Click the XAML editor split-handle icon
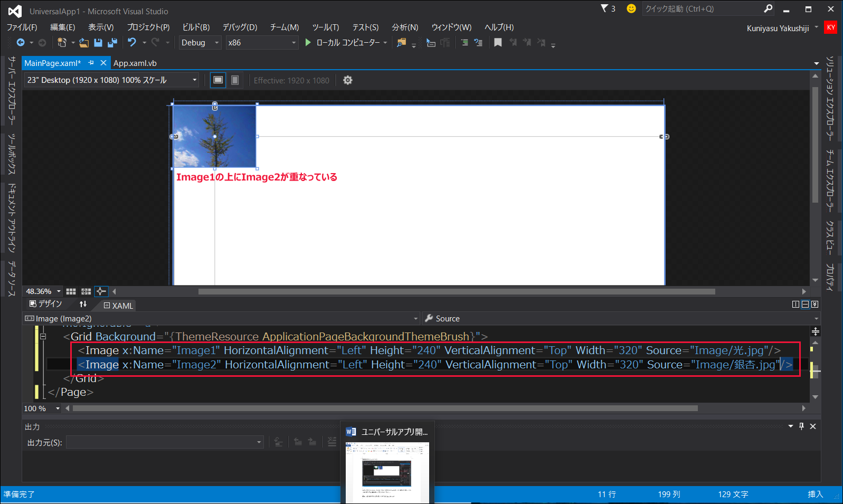Screen dimensions: 843x504 coord(816,331)
